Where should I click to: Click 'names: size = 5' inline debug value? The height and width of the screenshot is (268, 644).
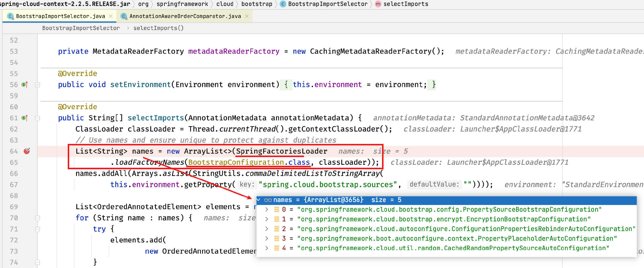[x=373, y=151]
